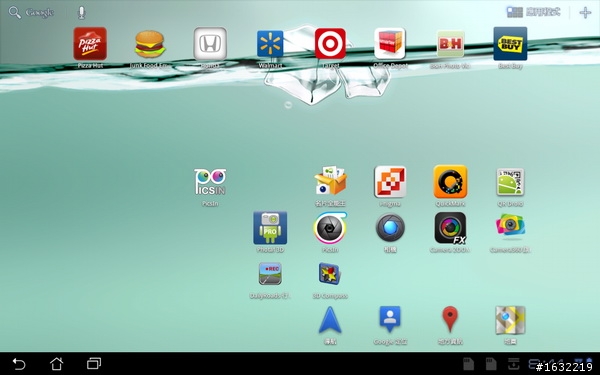This screenshot has height=375, width=600.
Task: Open the PicsIn shutter-ring camera icon
Action: click(x=330, y=228)
